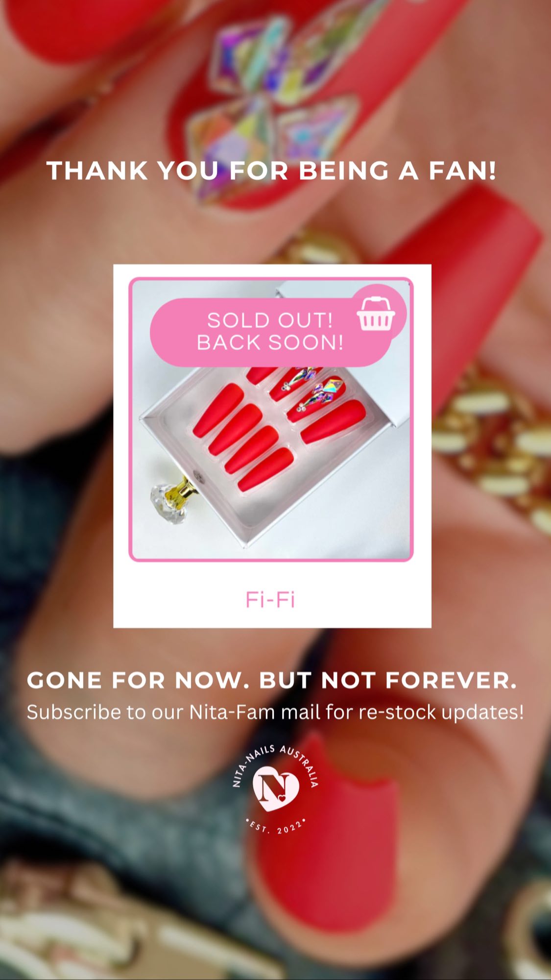Viewport: 551px width, 980px height.
Task: Click the 'BACK SOON!' text line
Action: tap(270, 343)
